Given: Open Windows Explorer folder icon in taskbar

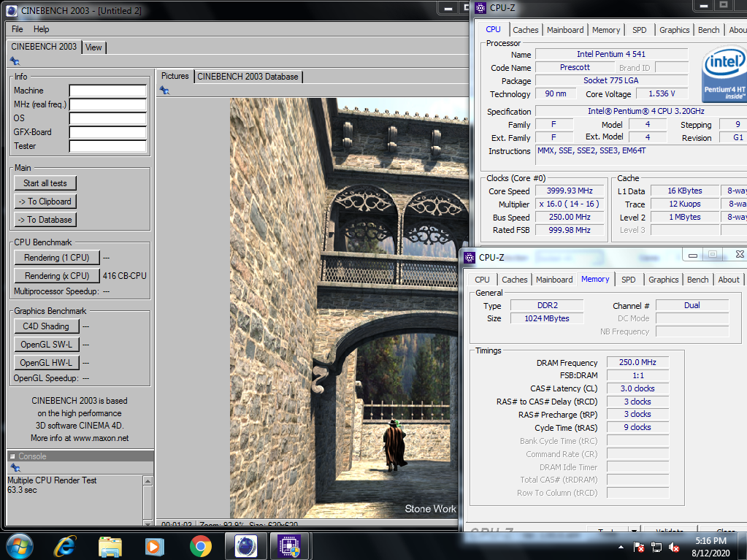Looking at the screenshot, I should [x=110, y=547].
